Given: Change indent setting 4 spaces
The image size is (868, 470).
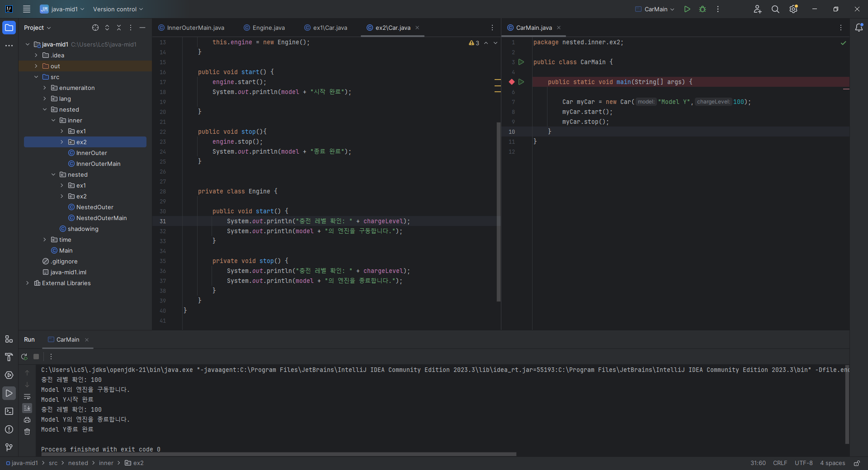Looking at the screenshot, I should [x=832, y=463].
